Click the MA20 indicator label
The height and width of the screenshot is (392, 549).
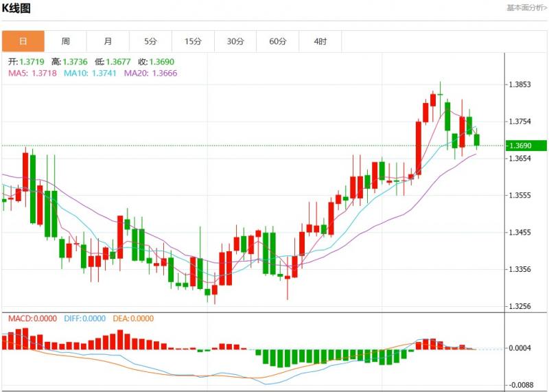point(151,73)
